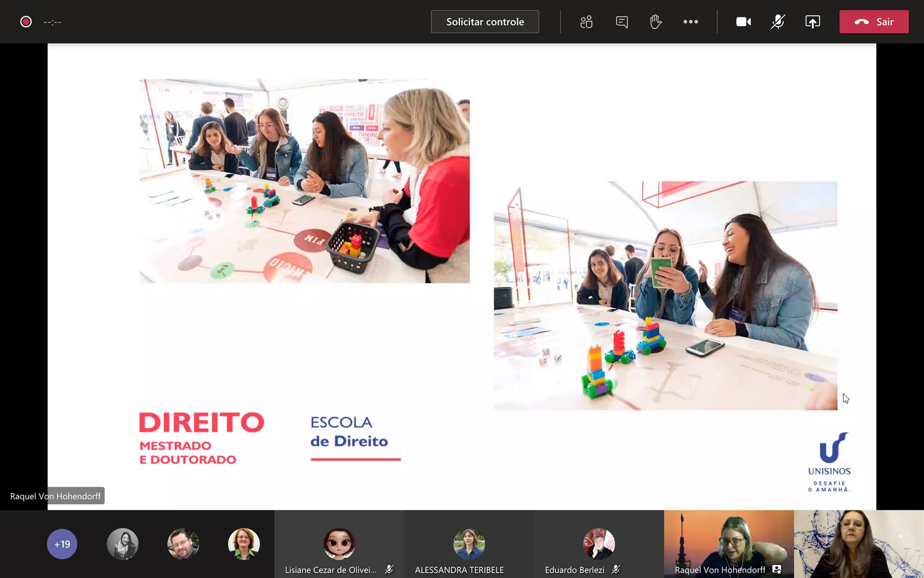This screenshot has height=578, width=924.
Task: Select Raquel Von Hohendorff video tile
Action: tap(729, 544)
